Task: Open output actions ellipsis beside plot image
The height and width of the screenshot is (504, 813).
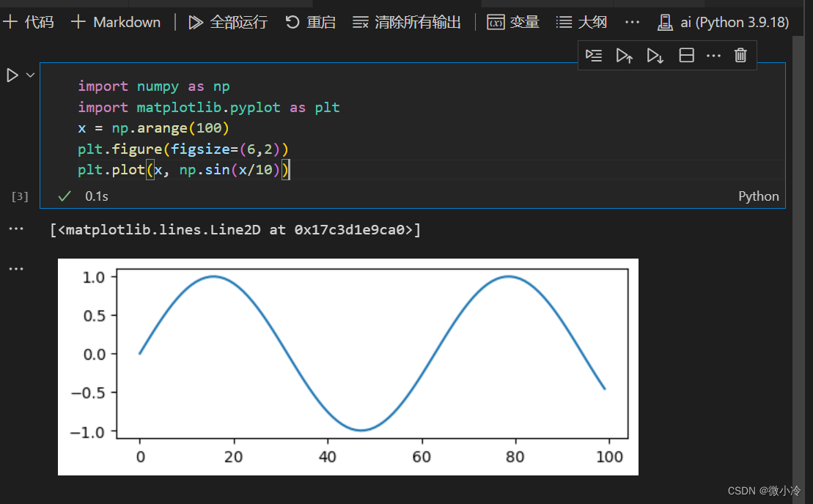Action: click(x=16, y=269)
